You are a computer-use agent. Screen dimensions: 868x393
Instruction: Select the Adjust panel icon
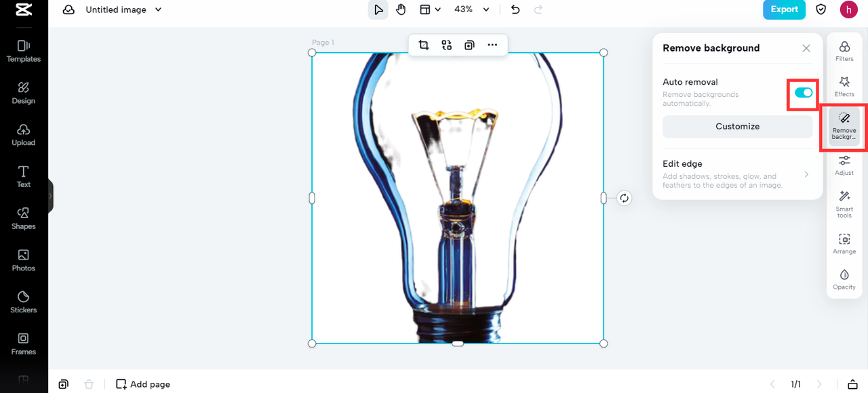844,164
